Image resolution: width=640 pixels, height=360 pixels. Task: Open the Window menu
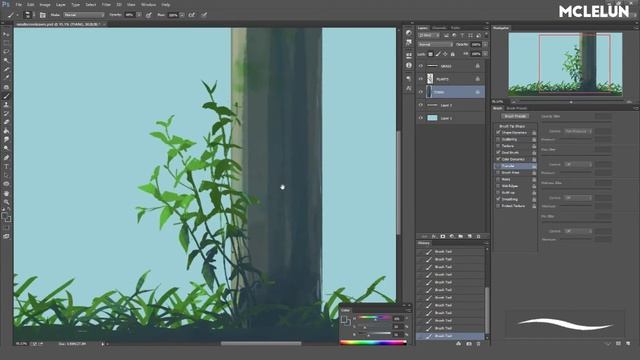tap(148, 4)
